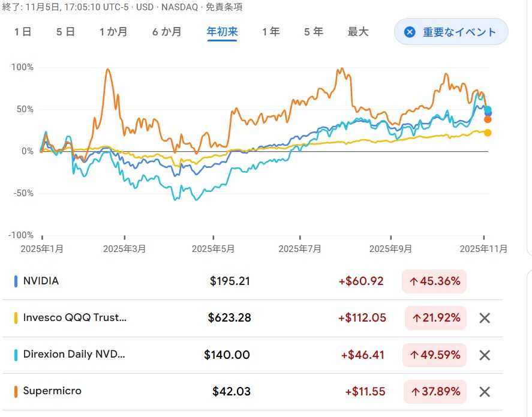This screenshot has height=417, width=532.
Task: Select the 最大 range tab
Action: (x=358, y=32)
